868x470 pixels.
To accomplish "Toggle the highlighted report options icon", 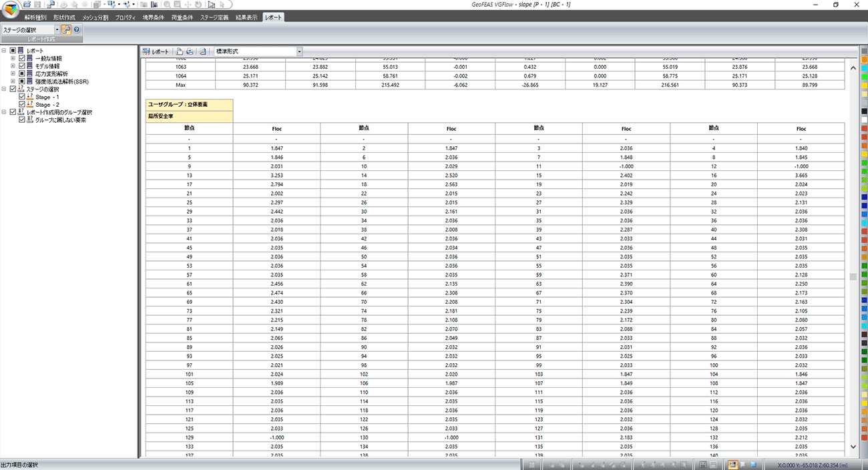I will click(x=66, y=30).
